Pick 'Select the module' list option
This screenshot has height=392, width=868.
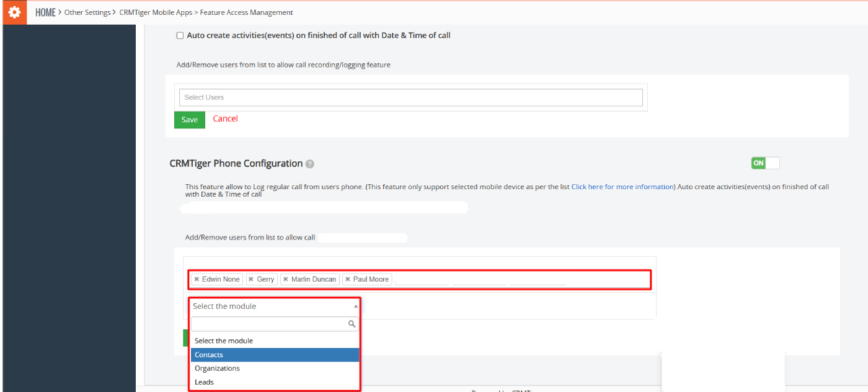pyautogui.click(x=275, y=341)
